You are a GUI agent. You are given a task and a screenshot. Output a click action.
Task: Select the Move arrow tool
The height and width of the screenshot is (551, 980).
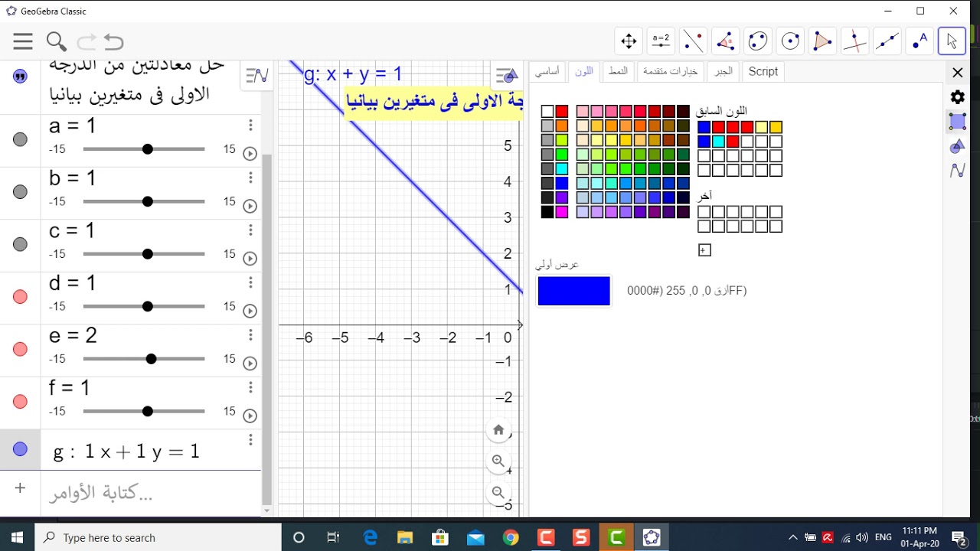[952, 41]
